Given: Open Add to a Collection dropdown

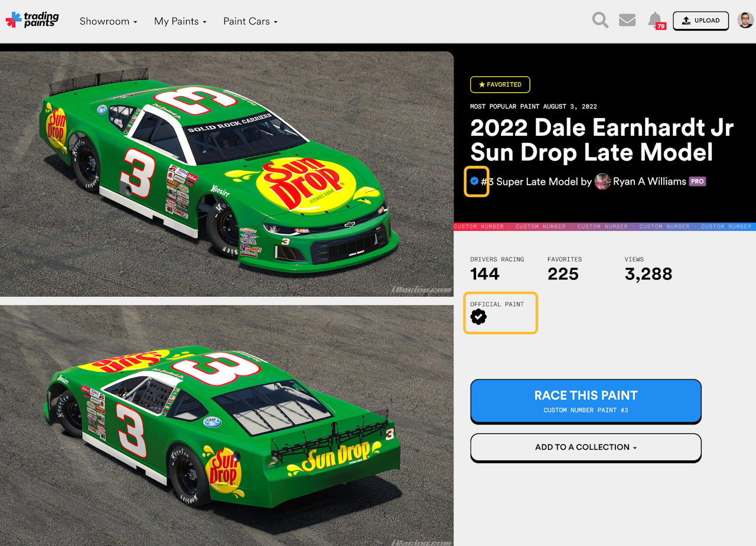Looking at the screenshot, I should (x=586, y=447).
